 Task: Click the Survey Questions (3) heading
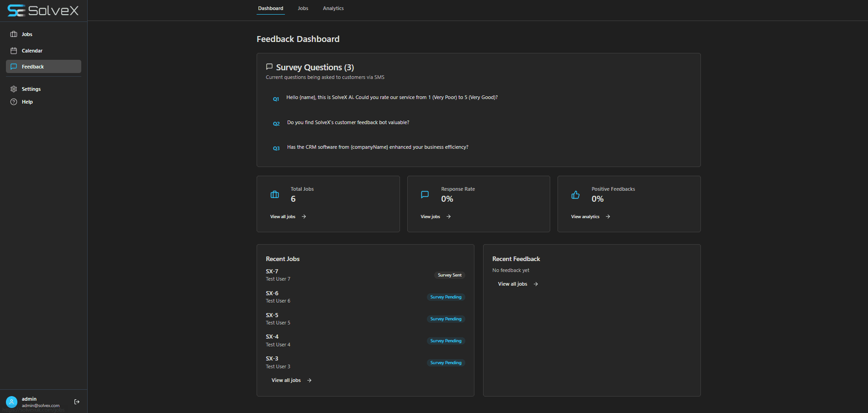315,67
